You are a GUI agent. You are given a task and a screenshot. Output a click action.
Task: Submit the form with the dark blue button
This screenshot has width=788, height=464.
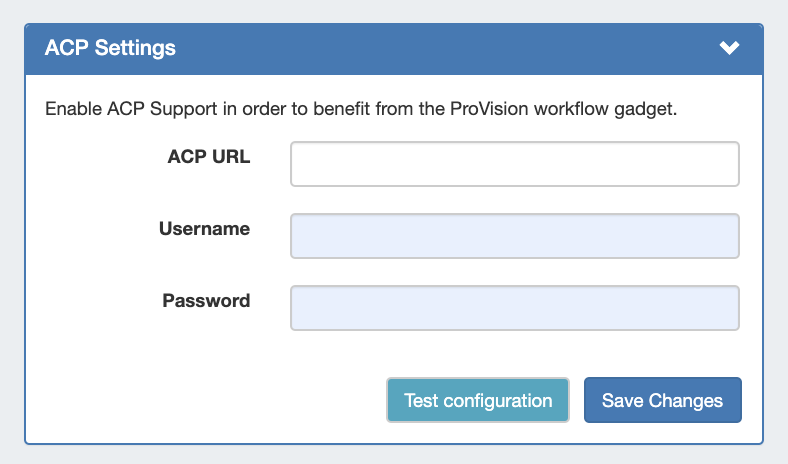pyautogui.click(x=662, y=400)
